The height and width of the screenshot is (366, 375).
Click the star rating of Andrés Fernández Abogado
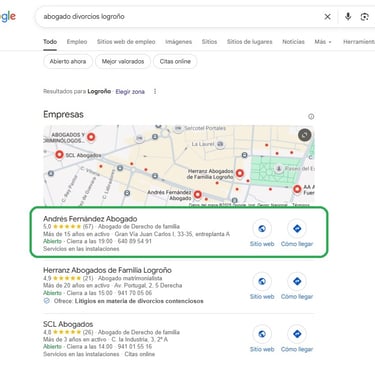tap(67, 227)
